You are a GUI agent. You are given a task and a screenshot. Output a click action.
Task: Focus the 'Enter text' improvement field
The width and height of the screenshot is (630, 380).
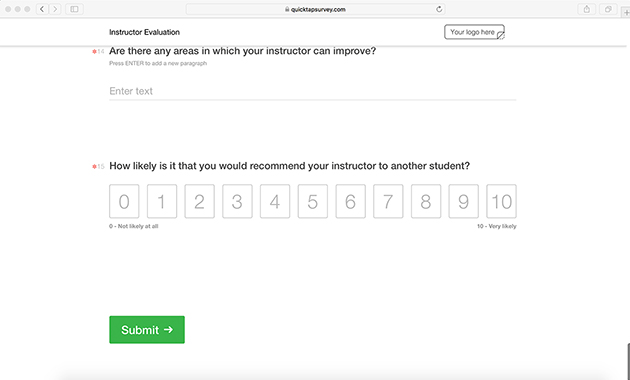click(313, 91)
